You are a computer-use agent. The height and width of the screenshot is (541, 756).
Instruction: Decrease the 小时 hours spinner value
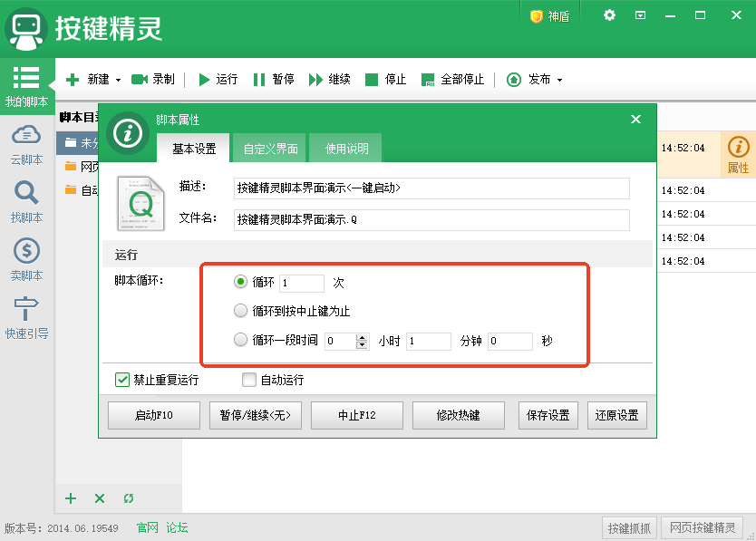pos(362,345)
